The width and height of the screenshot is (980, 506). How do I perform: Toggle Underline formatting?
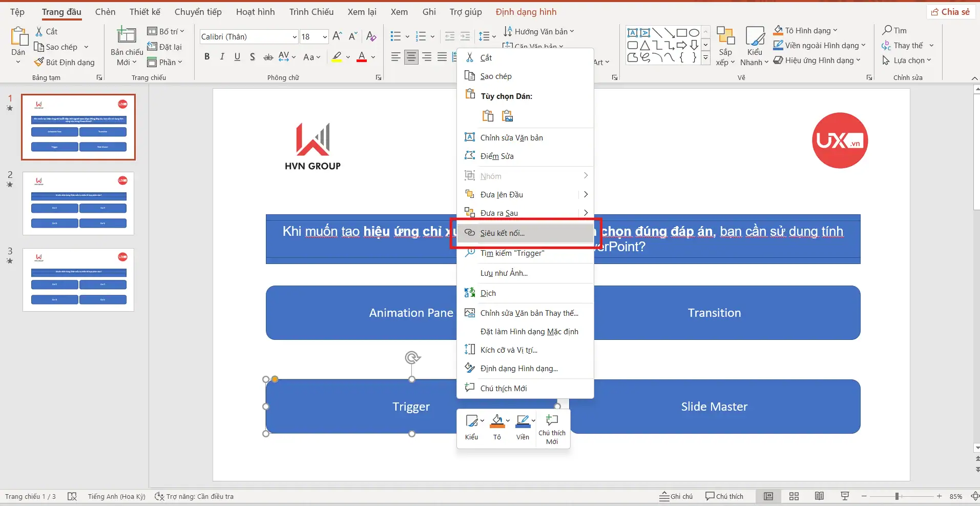pyautogui.click(x=237, y=57)
